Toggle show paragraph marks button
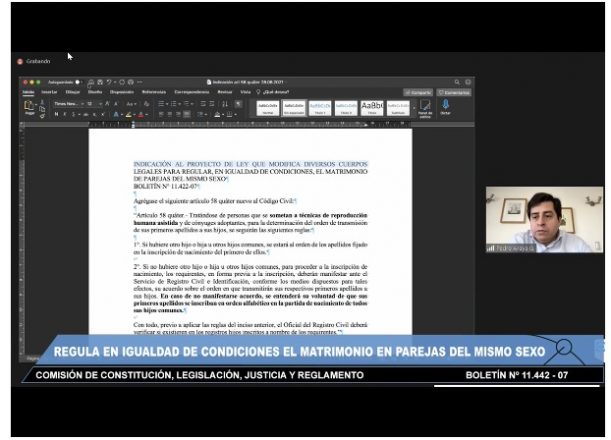611x440 pixels. pos(238,104)
